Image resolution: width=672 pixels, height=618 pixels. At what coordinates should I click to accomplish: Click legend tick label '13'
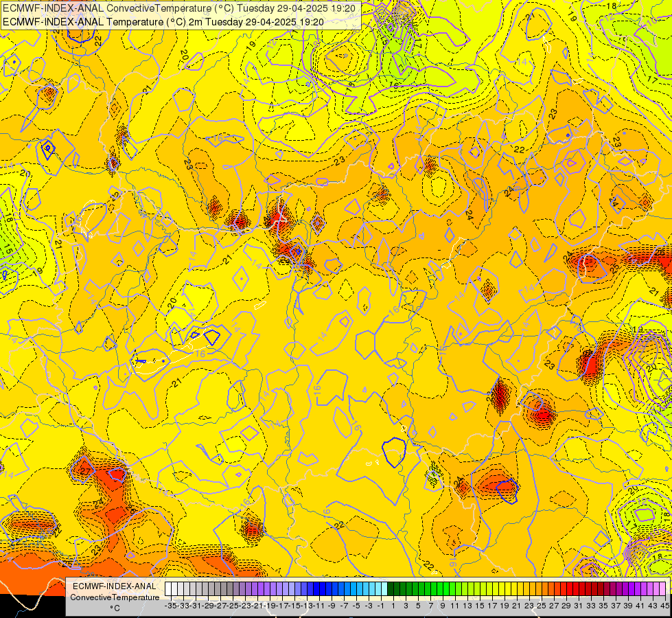pos(467,606)
